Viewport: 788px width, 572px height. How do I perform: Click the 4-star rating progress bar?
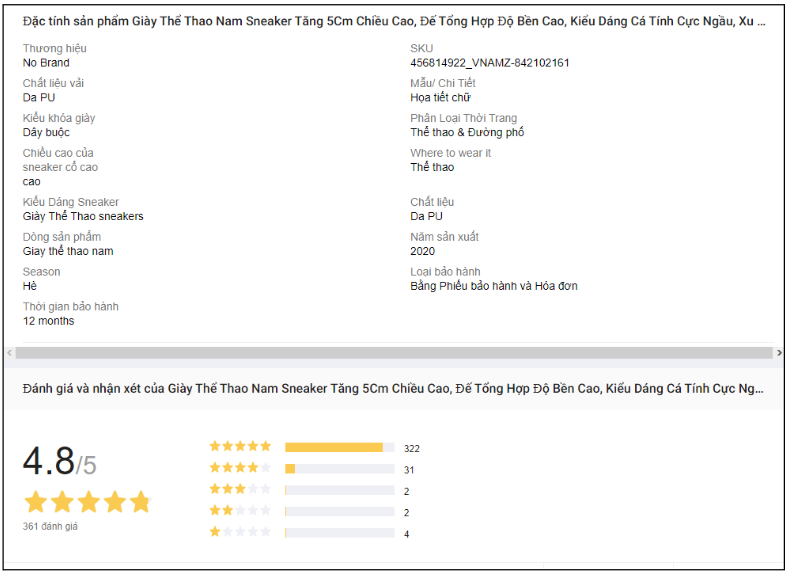pos(339,469)
